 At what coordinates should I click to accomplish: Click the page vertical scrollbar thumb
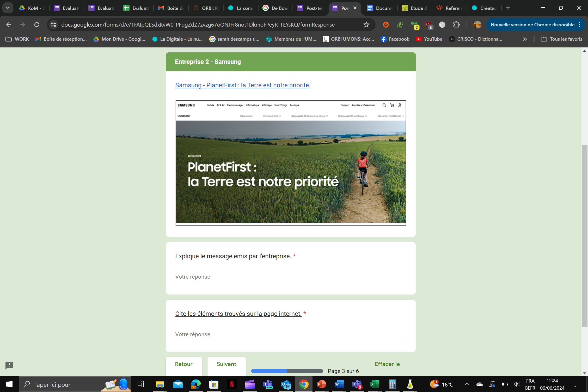pyautogui.click(x=585, y=236)
